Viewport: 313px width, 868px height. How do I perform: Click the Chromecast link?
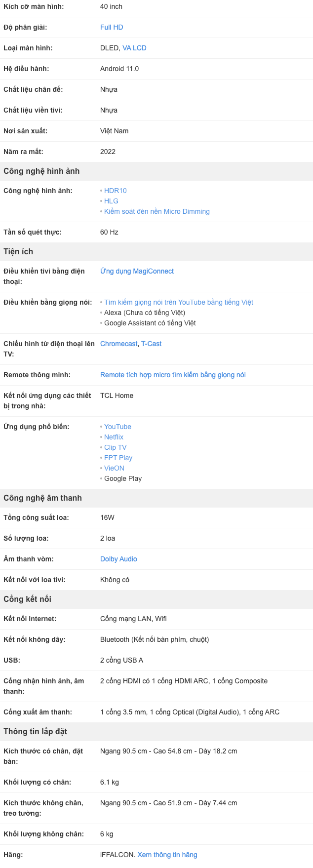coord(118,344)
